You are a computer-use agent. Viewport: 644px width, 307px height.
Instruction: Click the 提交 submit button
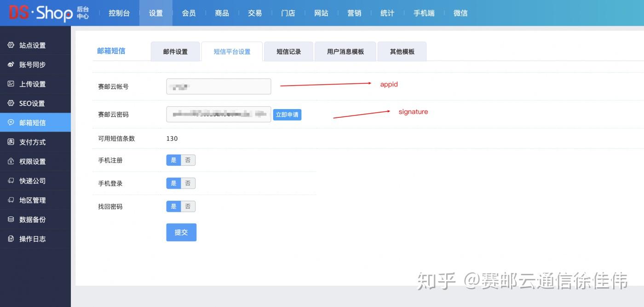pyautogui.click(x=181, y=232)
